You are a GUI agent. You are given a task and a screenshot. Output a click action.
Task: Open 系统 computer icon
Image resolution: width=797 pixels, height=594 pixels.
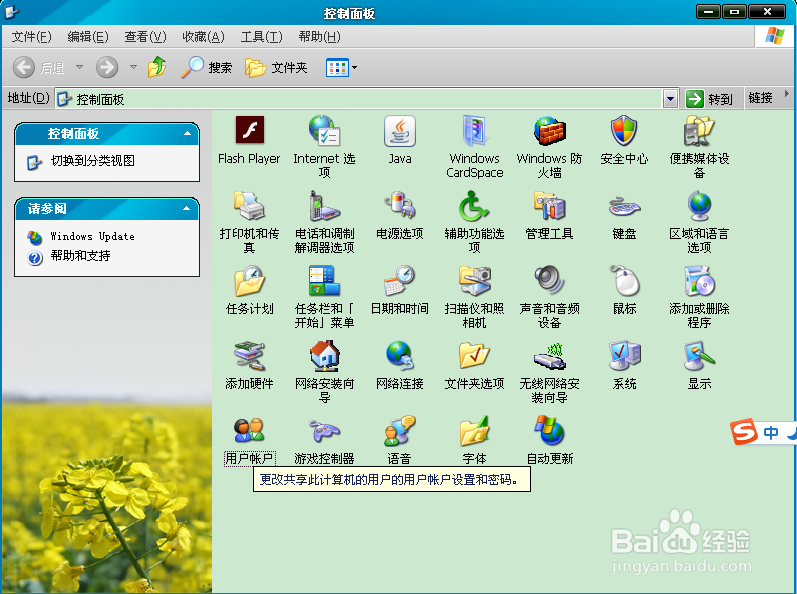624,355
